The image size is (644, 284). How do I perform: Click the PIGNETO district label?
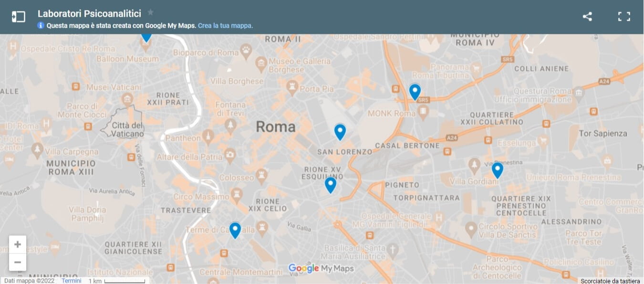tap(402, 185)
